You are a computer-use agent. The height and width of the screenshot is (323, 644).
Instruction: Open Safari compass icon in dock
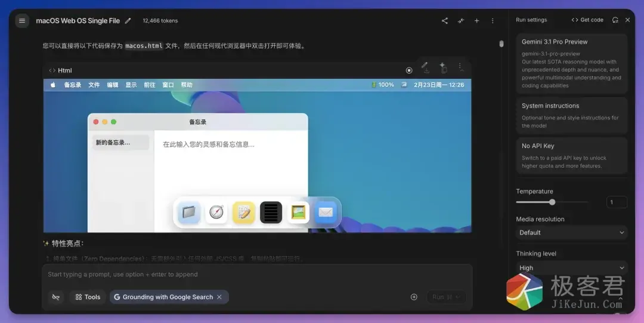click(x=216, y=213)
